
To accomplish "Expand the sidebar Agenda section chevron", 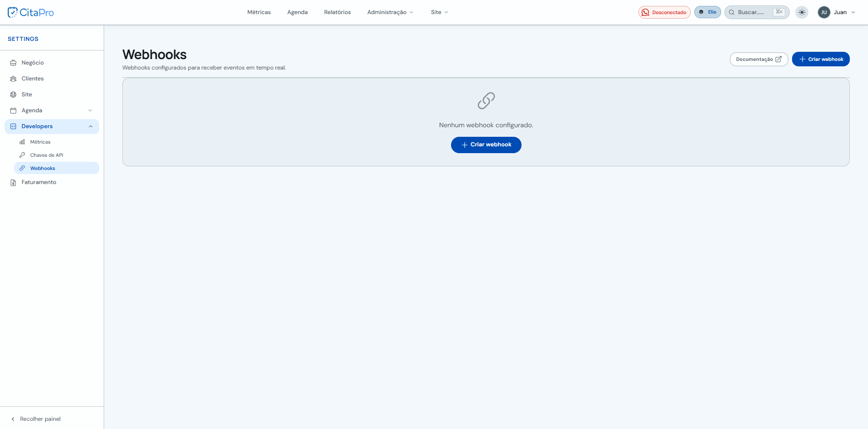I will [90, 110].
